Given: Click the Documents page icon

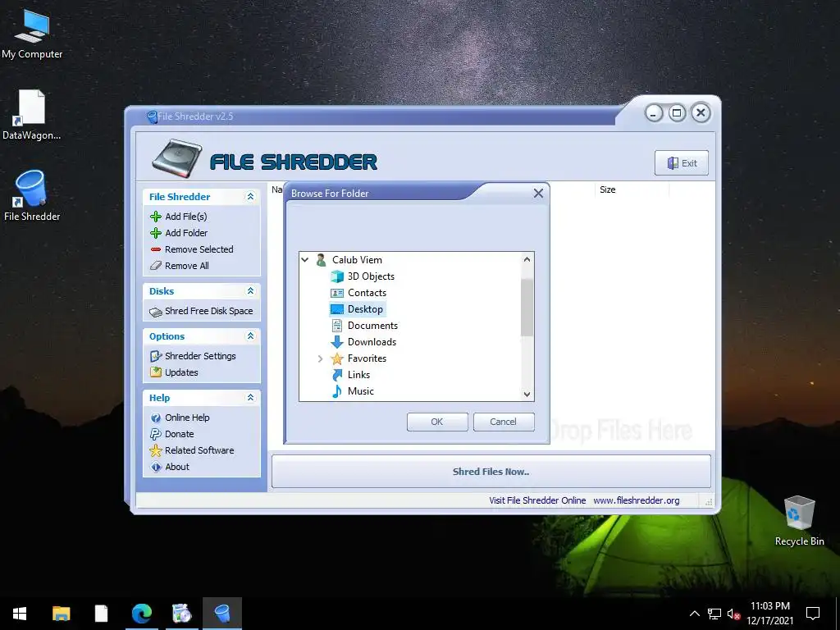Looking at the screenshot, I should 337,326.
